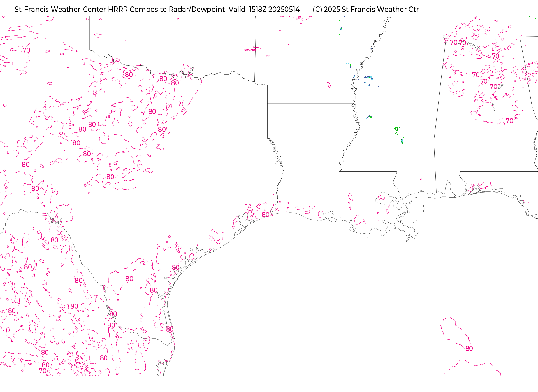Click "(C) 2025 St Francis Weather Ctr" copyright
The height and width of the screenshot is (392, 538).
click(x=366, y=10)
